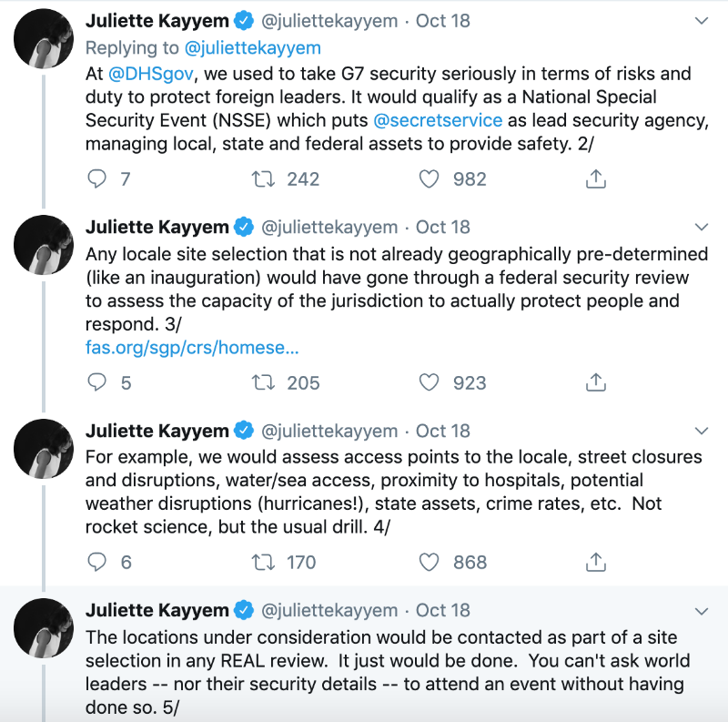
Task: Click the @secretservice mention
Action: (438, 119)
